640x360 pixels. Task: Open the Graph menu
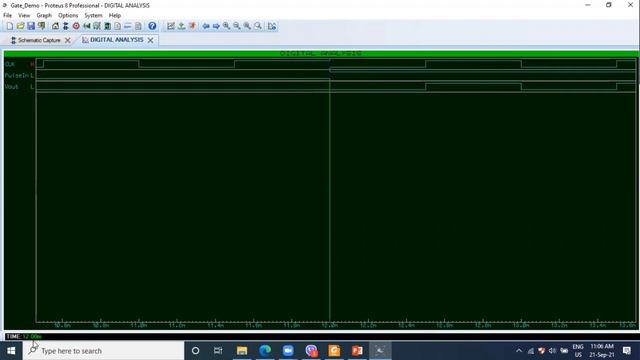[x=44, y=16]
